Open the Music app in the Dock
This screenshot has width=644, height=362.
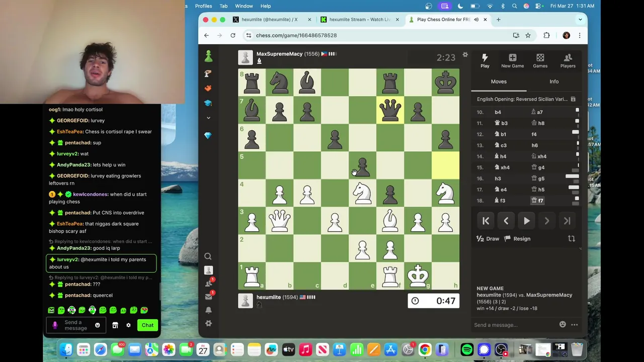305,349
